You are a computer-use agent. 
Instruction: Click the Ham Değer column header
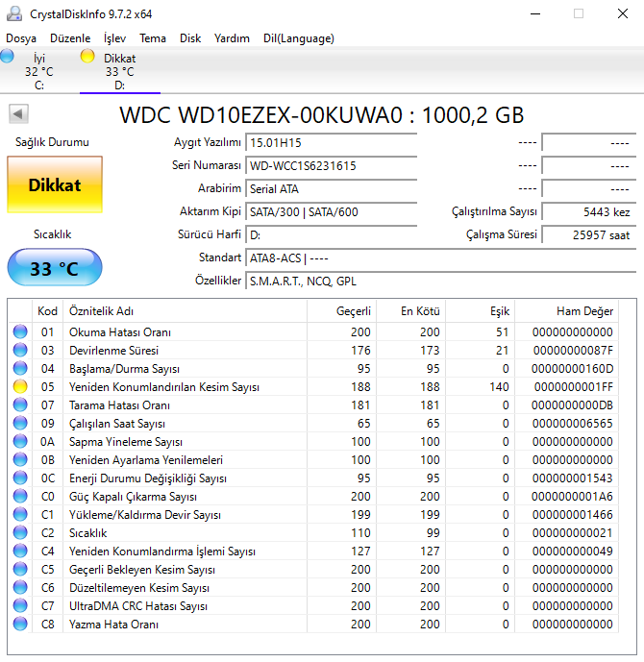(x=567, y=311)
